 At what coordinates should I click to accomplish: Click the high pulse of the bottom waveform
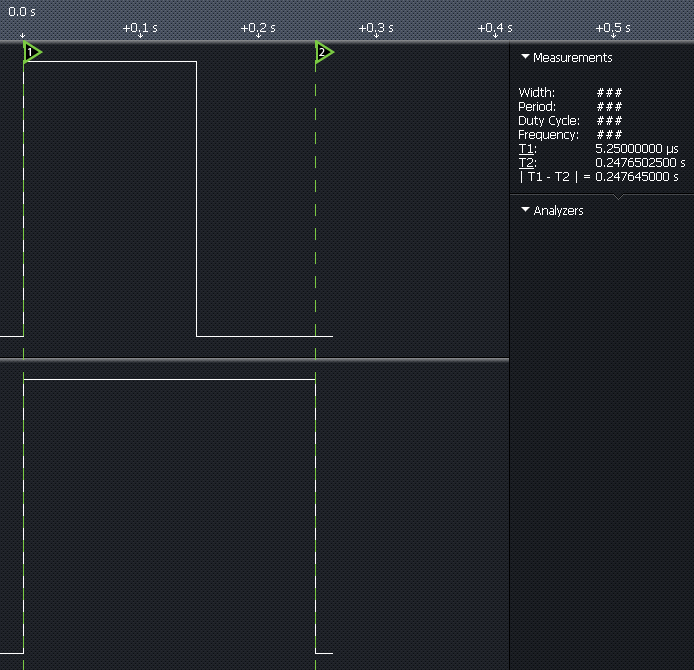(x=168, y=380)
